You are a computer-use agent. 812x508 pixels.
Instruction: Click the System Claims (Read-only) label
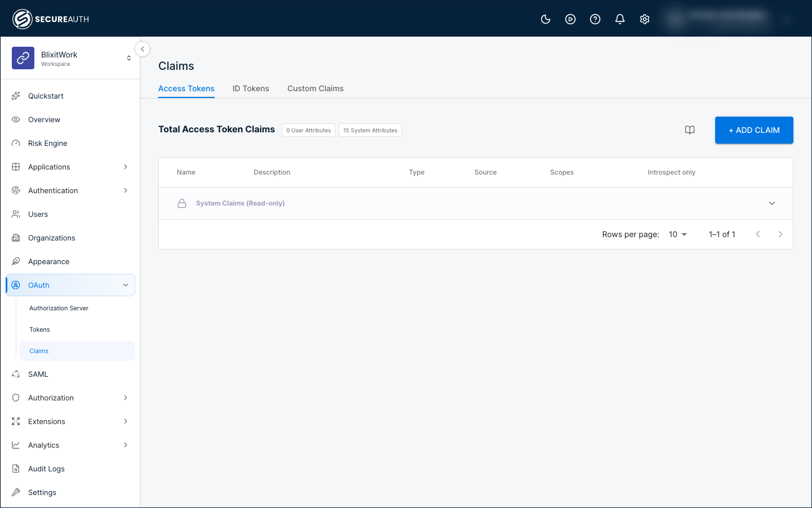pyautogui.click(x=240, y=203)
